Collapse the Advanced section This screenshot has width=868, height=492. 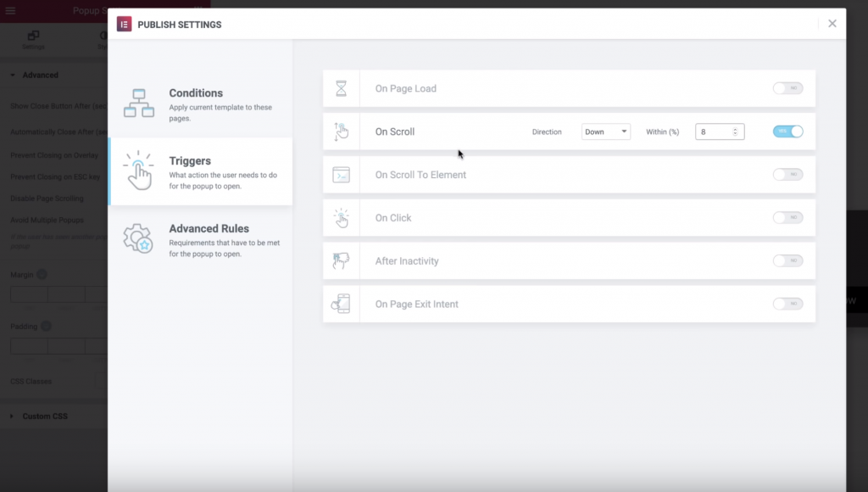[x=40, y=75]
